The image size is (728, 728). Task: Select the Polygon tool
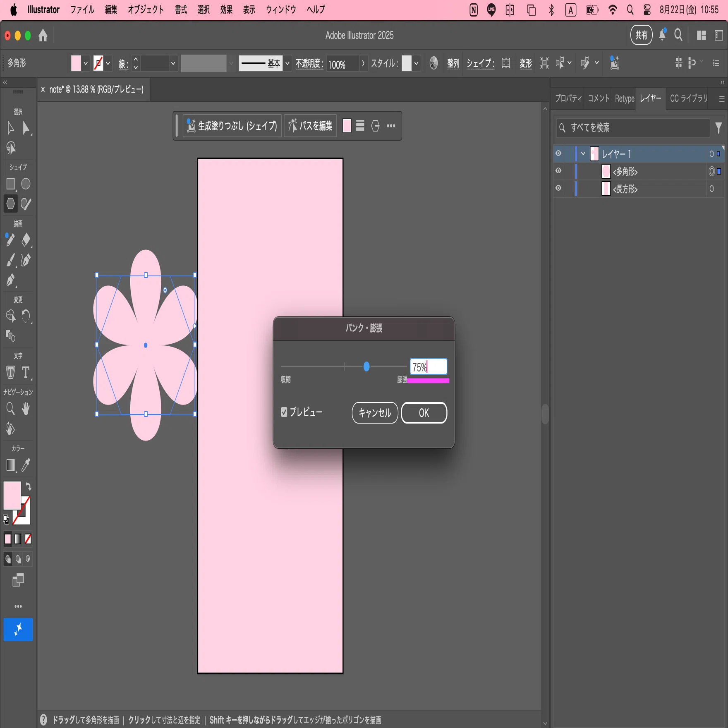point(11,204)
